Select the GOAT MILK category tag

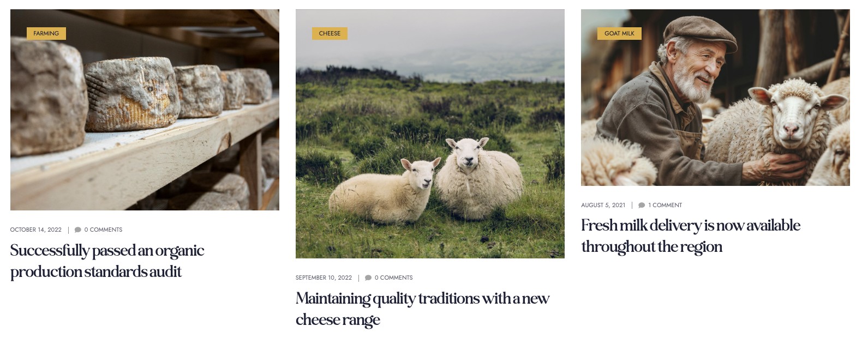pos(619,33)
